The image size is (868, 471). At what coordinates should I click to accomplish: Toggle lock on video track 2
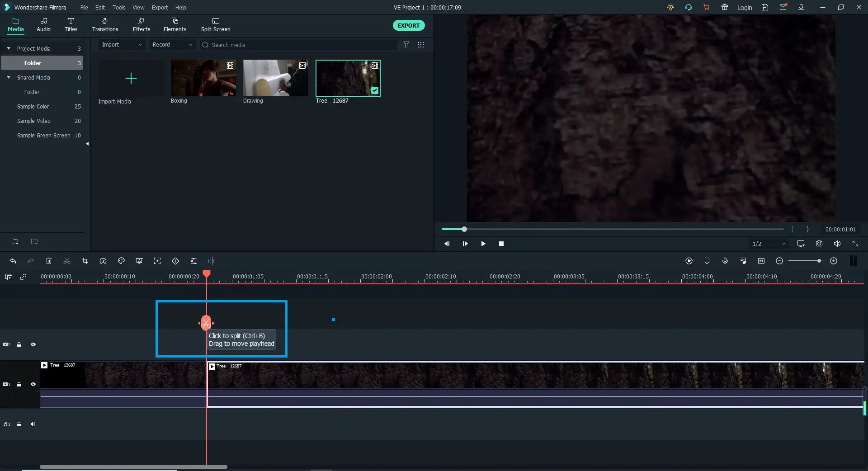19,344
